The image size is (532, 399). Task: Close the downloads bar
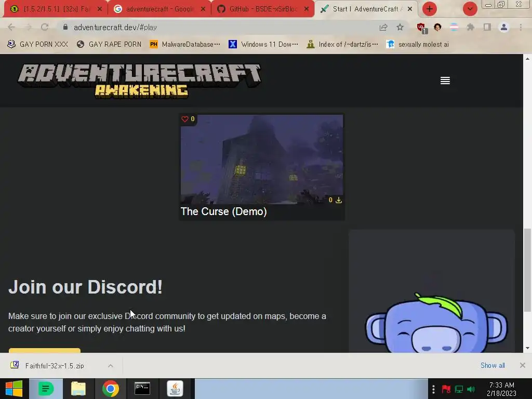coord(523,365)
